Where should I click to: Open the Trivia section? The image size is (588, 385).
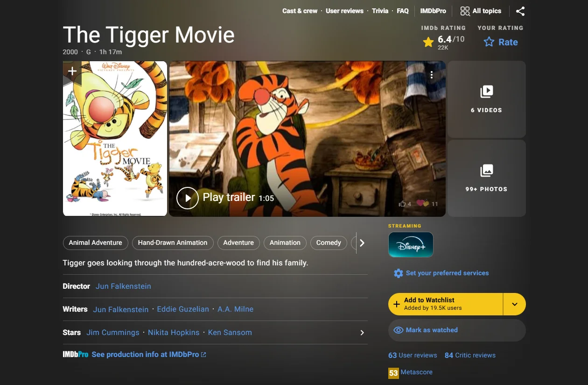coord(380,11)
